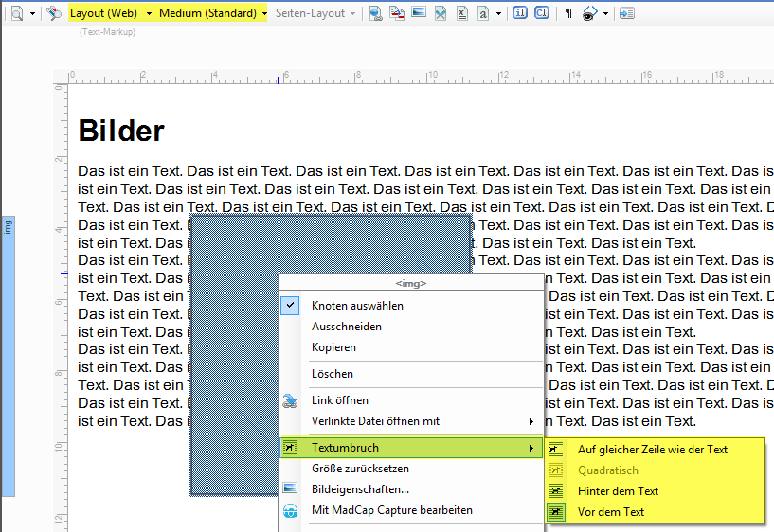Choose 'Löschen' from the context menu
The height and width of the screenshot is (532, 774).
pyautogui.click(x=333, y=374)
